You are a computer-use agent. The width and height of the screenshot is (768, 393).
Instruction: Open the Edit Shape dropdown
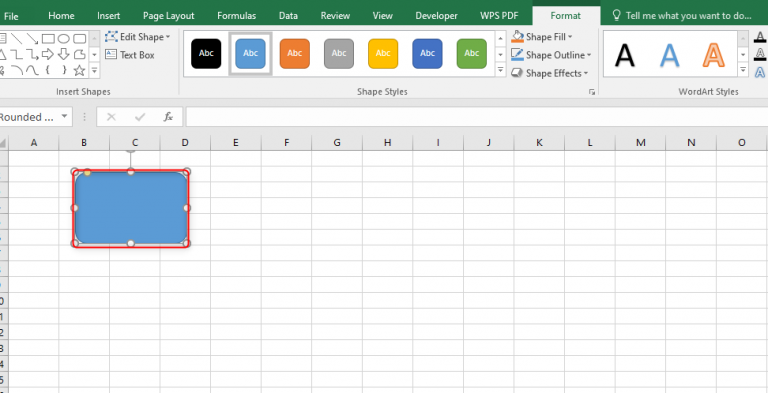pos(138,37)
